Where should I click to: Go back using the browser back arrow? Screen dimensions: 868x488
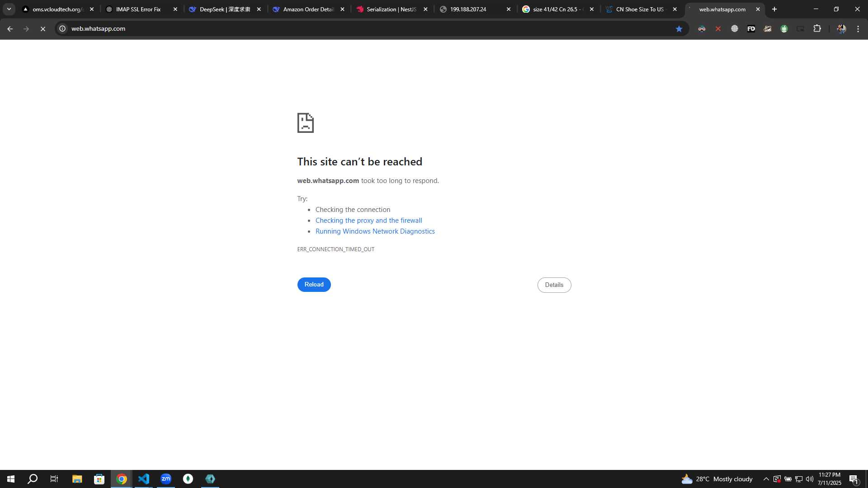tap(10, 29)
